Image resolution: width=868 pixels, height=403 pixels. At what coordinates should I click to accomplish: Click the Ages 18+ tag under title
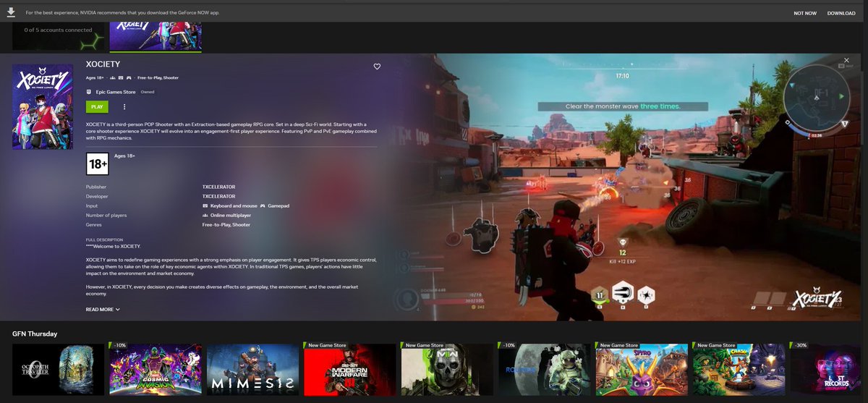[95, 77]
